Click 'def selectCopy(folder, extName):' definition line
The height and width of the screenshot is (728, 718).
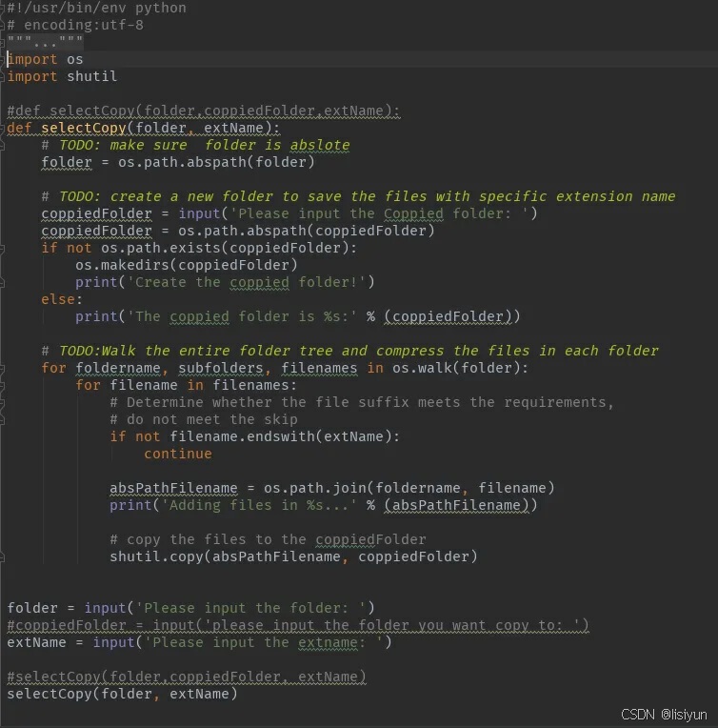(x=144, y=128)
